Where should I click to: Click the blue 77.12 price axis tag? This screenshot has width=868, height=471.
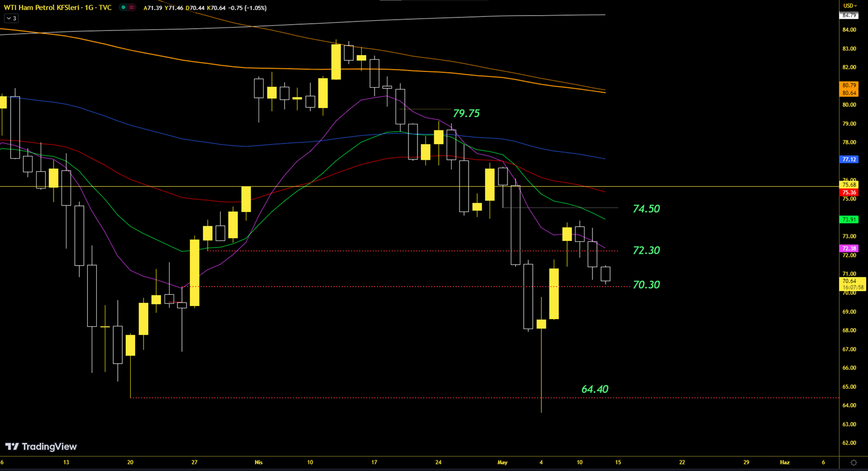tap(849, 160)
